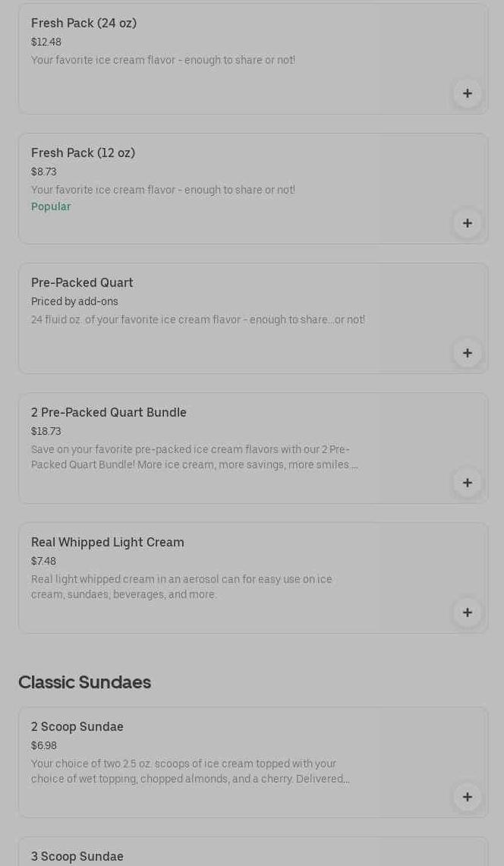Tap plus icon for Real Whipped Light Cream
The width and height of the screenshot is (504, 866).
coord(468,612)
